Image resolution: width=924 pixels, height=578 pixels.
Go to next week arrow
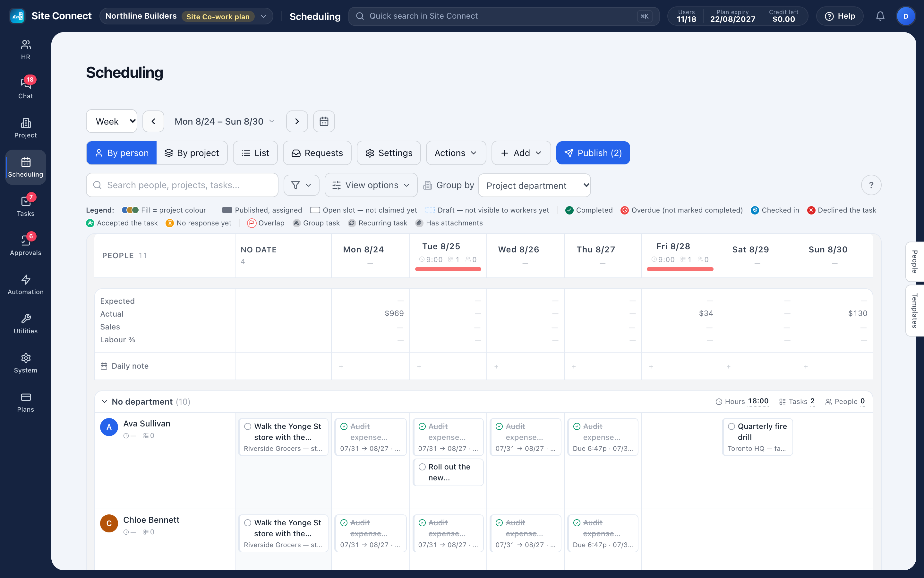[297, 122]
